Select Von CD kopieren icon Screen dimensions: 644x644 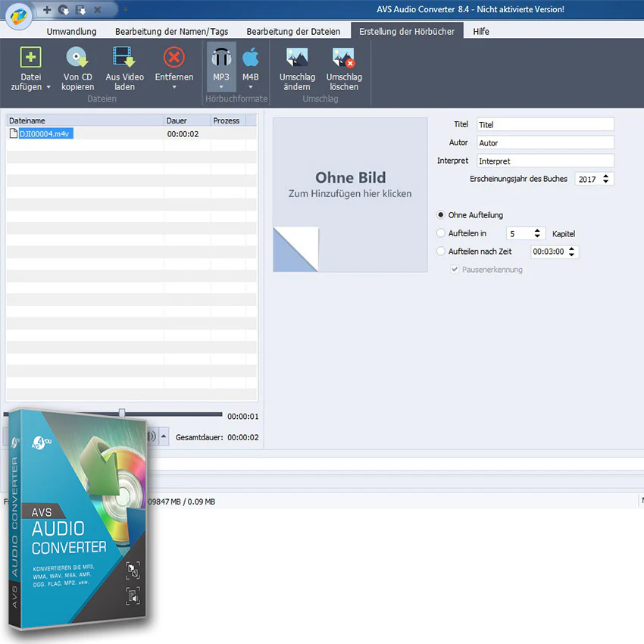pos(77,57)
